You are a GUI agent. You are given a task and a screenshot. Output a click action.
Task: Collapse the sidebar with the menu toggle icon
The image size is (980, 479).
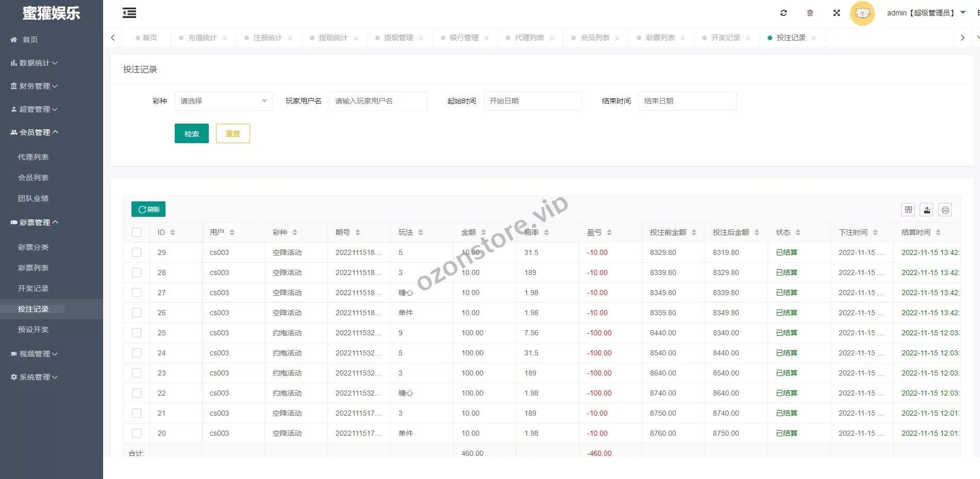coord(129,13)
